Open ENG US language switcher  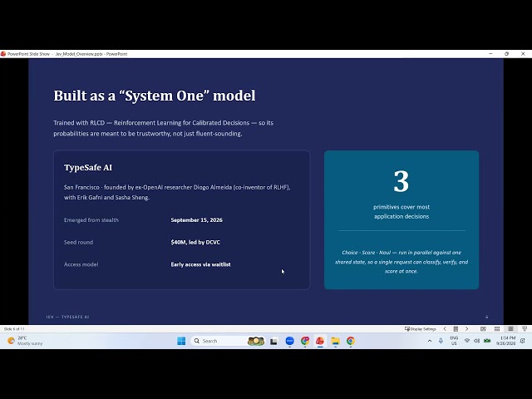[x=454, y=341]
